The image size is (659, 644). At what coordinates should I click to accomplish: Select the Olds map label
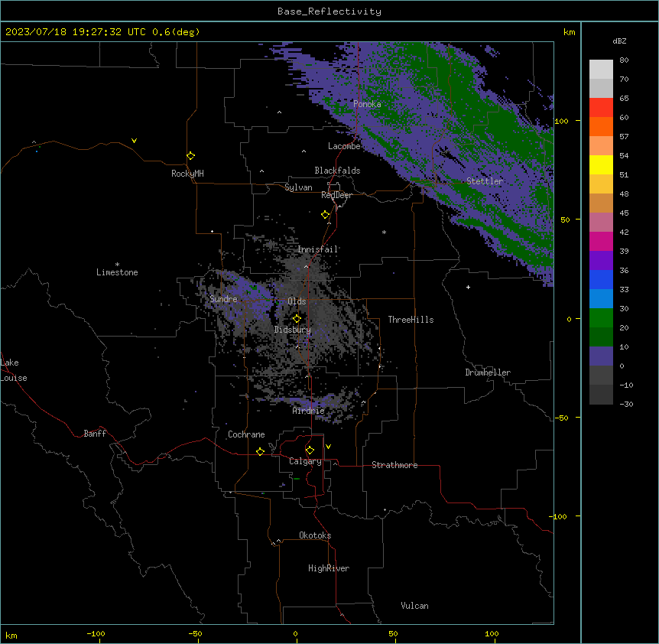point(297,301)
